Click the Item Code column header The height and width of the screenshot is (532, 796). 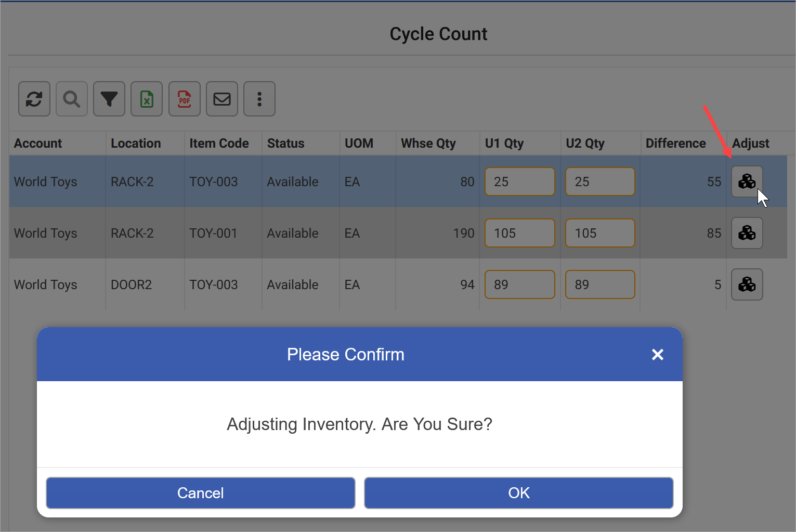click(x=219, y=143)
